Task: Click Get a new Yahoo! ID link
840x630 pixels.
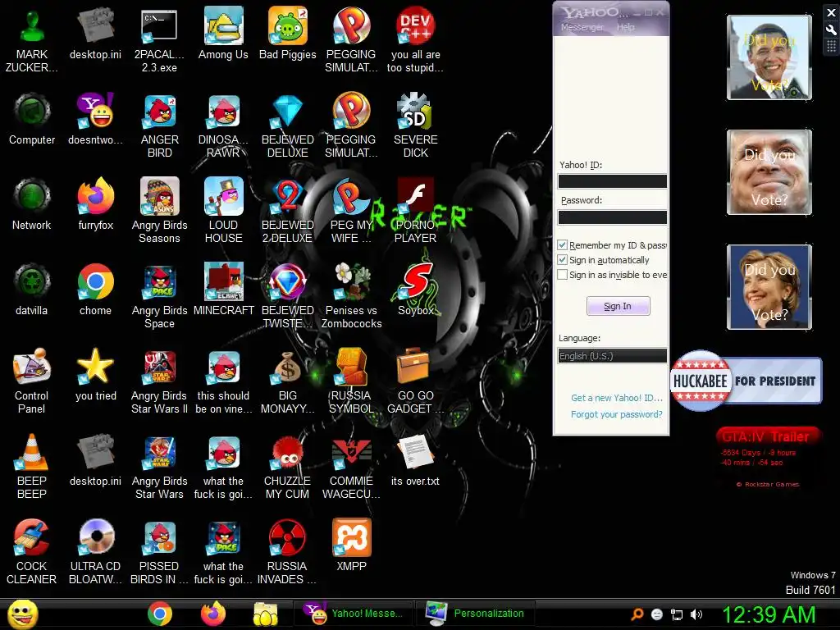Action: (617, 398)
